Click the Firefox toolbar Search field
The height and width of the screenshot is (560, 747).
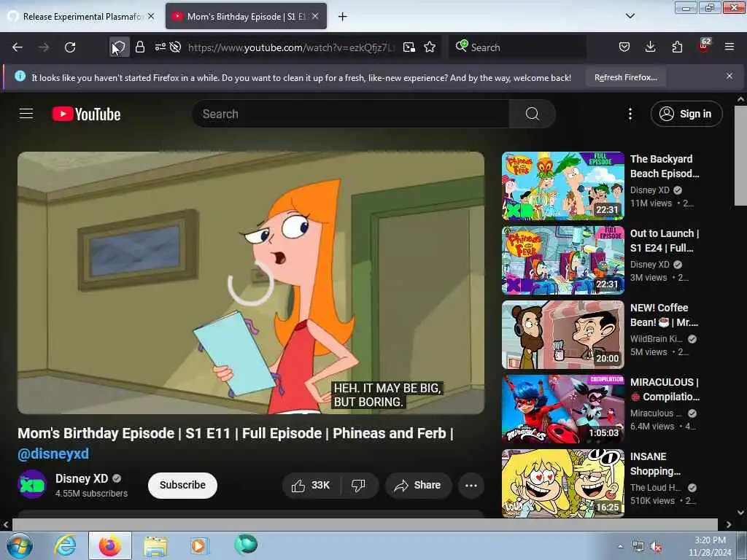[x=517, y=47]
